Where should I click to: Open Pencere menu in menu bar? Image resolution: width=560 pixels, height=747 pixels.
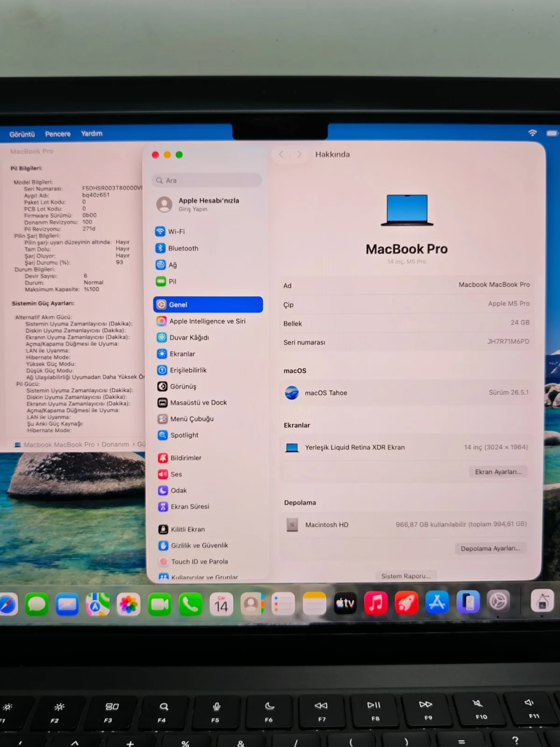[58, 134]
